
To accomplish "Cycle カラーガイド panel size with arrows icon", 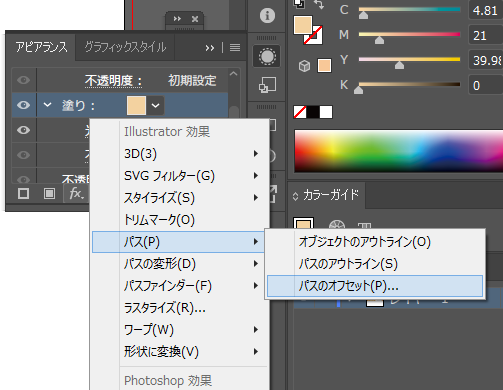I will pyautogui.click(x=295, y=196).
